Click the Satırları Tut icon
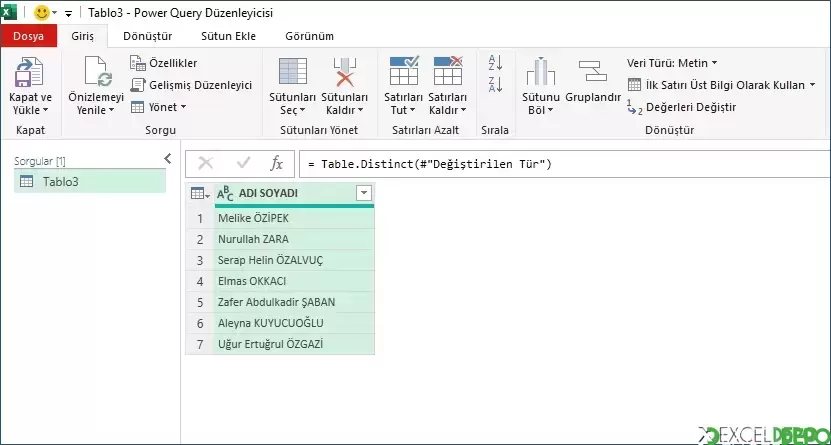 [404, 70]
